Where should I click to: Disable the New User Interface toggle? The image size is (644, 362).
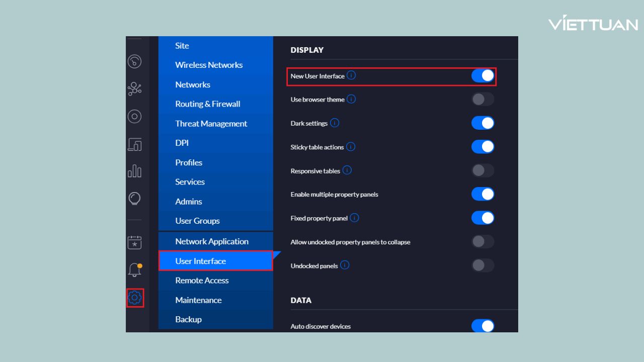pos(482,76)
